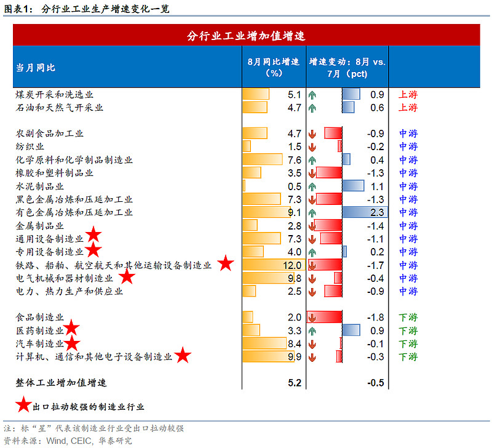Click the legend star for 出口拉动较强的制造业行业

23,406
